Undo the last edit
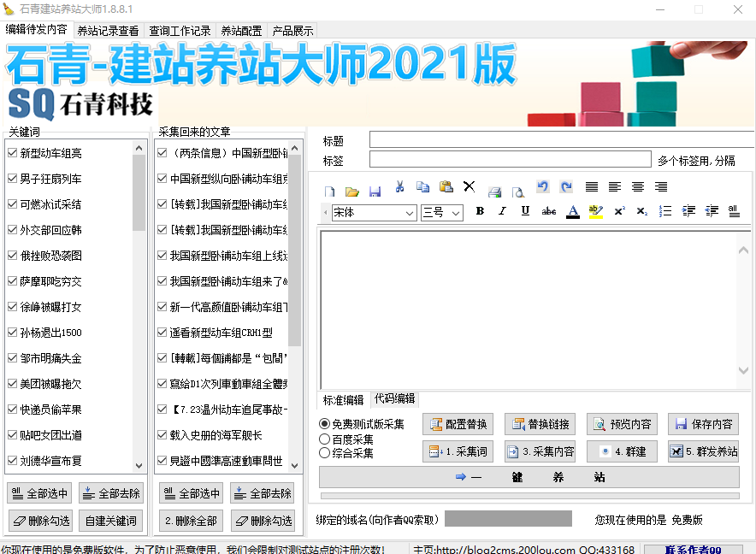Screen dimensions: 756x554 click(x=543, y=186)
